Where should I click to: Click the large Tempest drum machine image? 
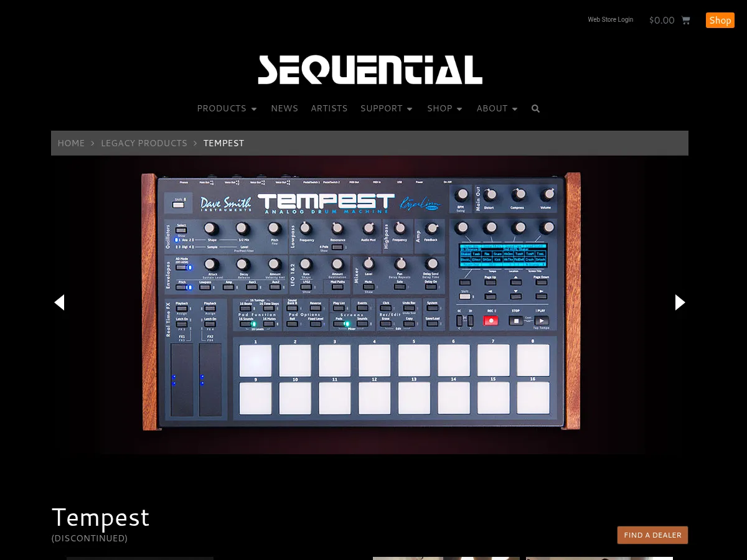[x=370, y=305]
